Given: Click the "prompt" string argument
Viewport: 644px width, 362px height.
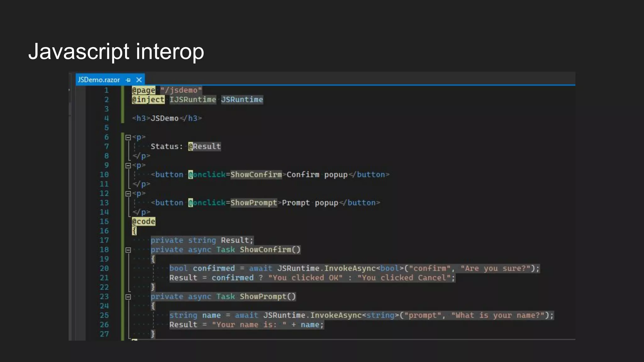Looking at the screenshot, I should click(423, 315).
